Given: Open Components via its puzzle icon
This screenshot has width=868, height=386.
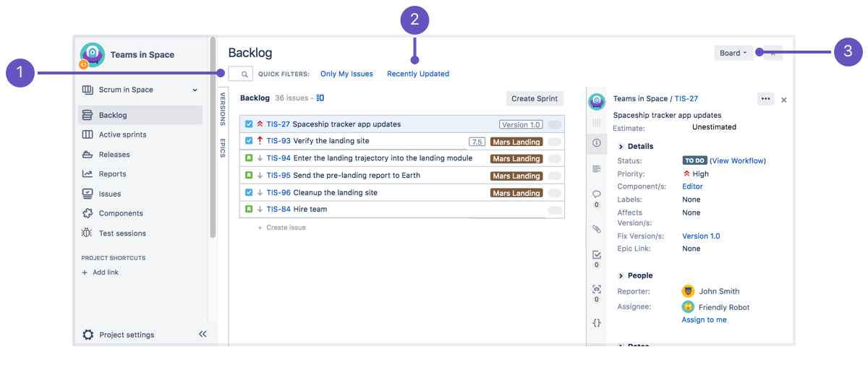Looking at the screenshot, I should point(88,213).
